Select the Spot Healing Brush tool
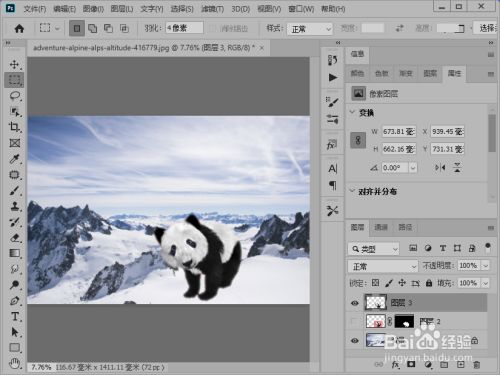Screen dimensions: 500x375 [14, 175]
